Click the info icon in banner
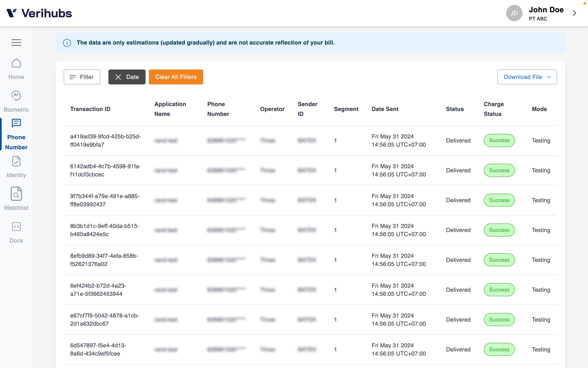 (67, 43)
